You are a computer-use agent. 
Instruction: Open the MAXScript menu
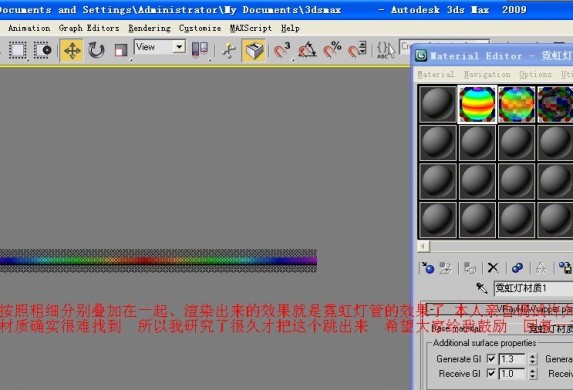pos(251,28)
